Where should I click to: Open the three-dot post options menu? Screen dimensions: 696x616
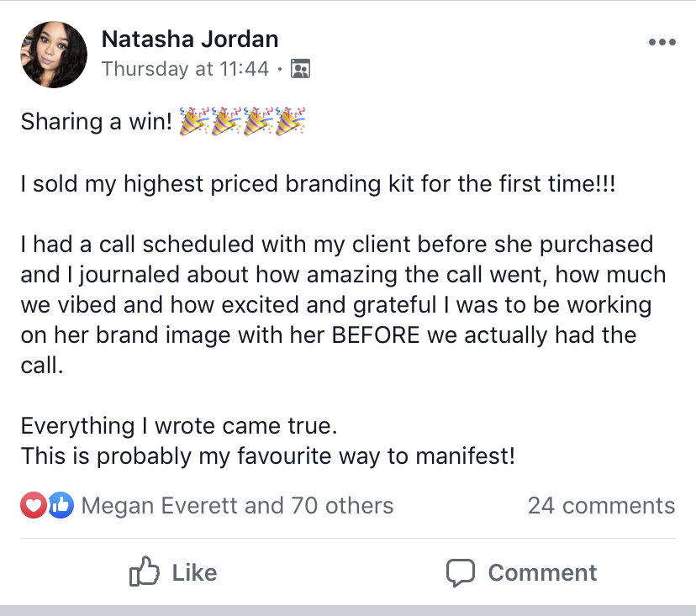click(x=662, y=42)
